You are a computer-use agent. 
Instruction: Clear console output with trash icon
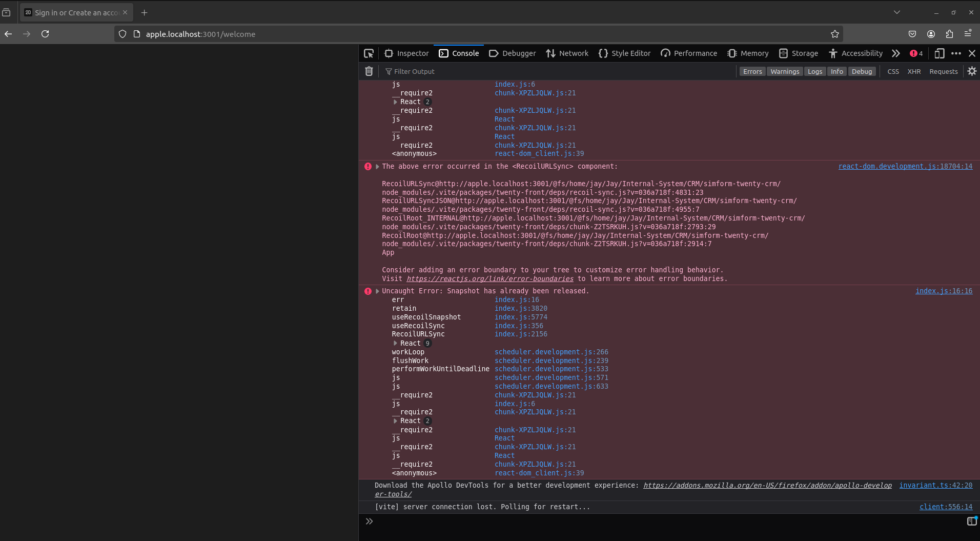coord(369,71)
